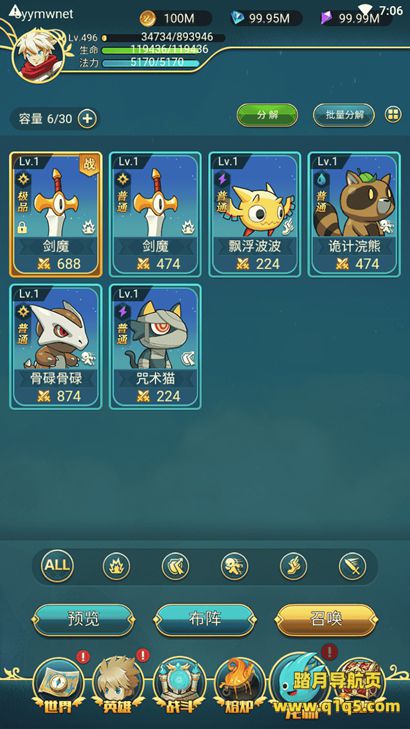
Task: Click the 分解 decompose button
Action: [x=267, y=115]
